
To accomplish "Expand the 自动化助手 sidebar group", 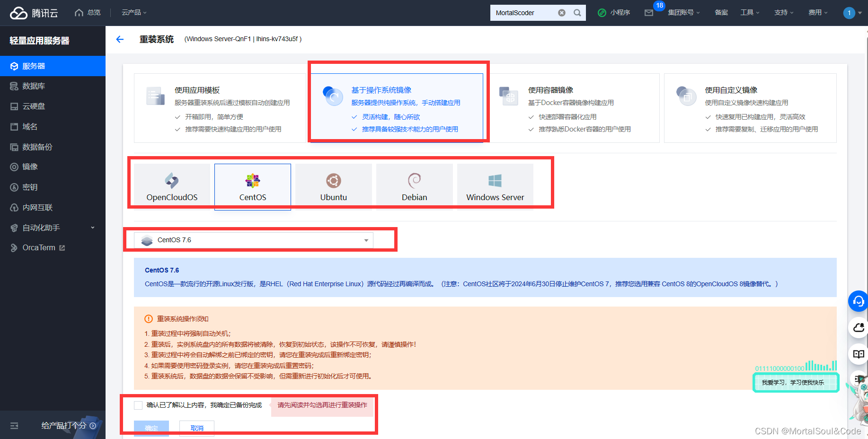I will pyautogui.click(x=53, y=228).
